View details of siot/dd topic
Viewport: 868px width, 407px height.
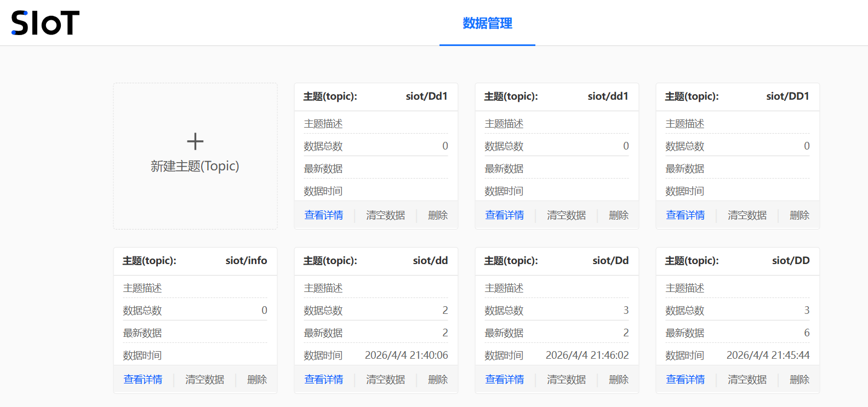pos(324,380)
